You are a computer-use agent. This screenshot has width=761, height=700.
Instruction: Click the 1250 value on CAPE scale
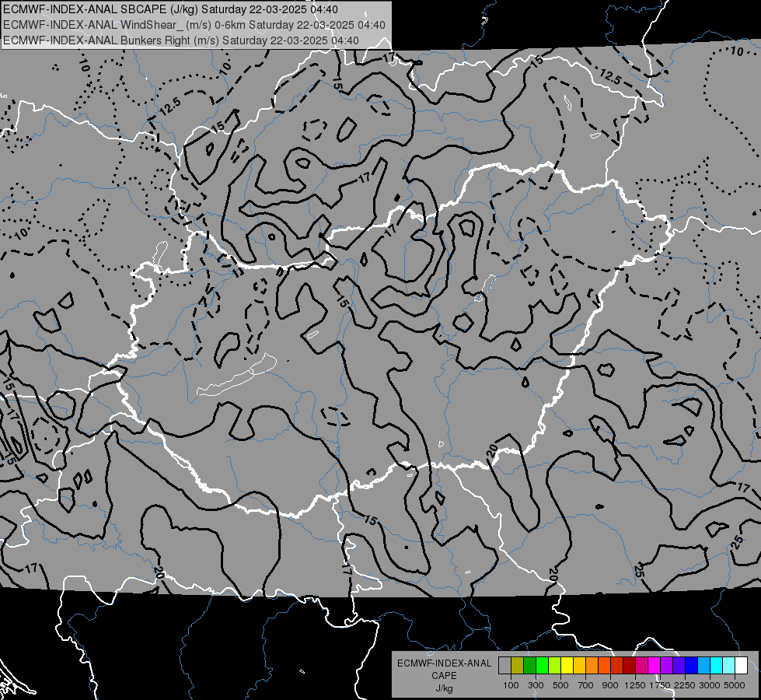pos(635,685)
